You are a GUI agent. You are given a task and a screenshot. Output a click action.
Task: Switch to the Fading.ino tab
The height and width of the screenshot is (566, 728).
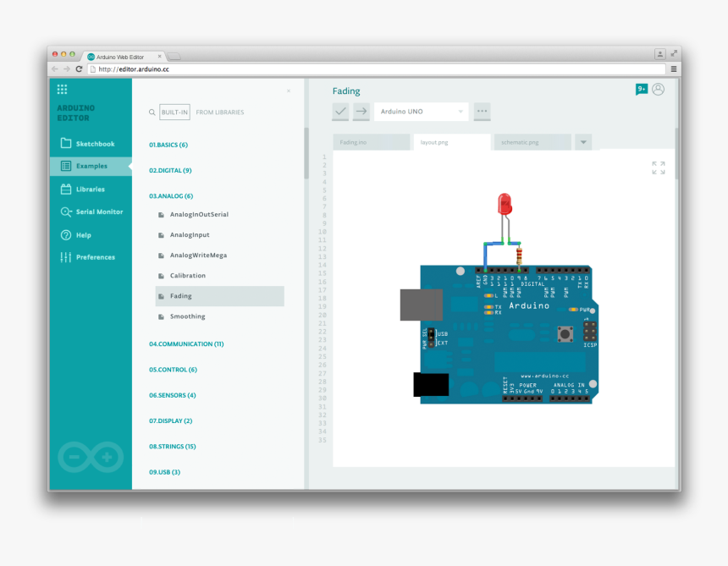[x=372, y=142]
